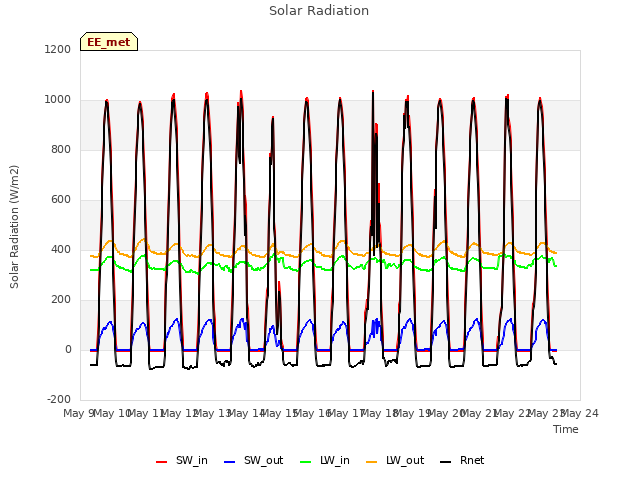The width and height of the screenshot is (640, 480).
Task: Click the 800 y-axis tick label
Action: pyautogui.click(x=61, y=150)
